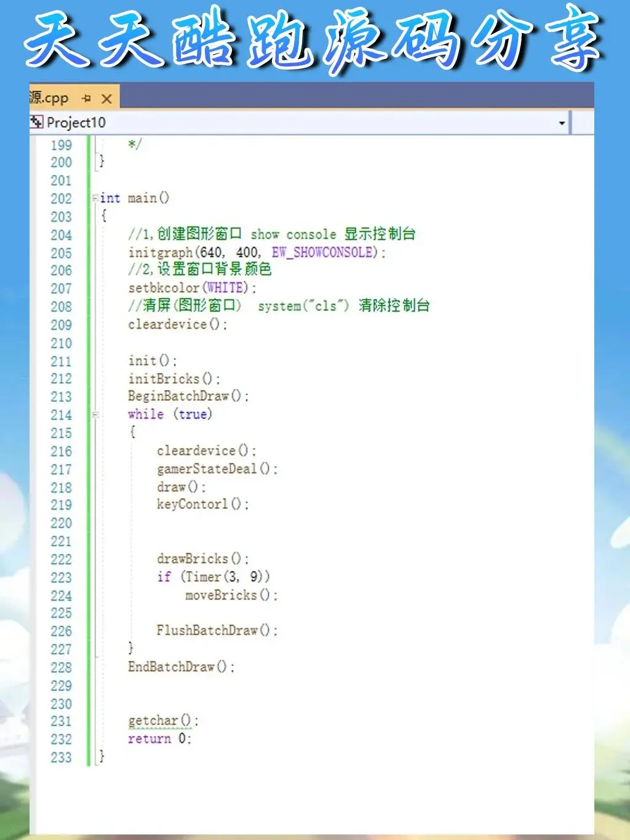
Task: Click the Project10 project icon
Action: (x=36, y=122)
